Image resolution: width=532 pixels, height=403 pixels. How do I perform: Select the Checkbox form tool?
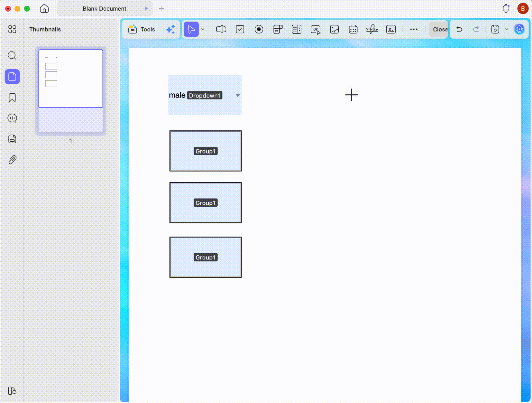(x=240, y=29)
